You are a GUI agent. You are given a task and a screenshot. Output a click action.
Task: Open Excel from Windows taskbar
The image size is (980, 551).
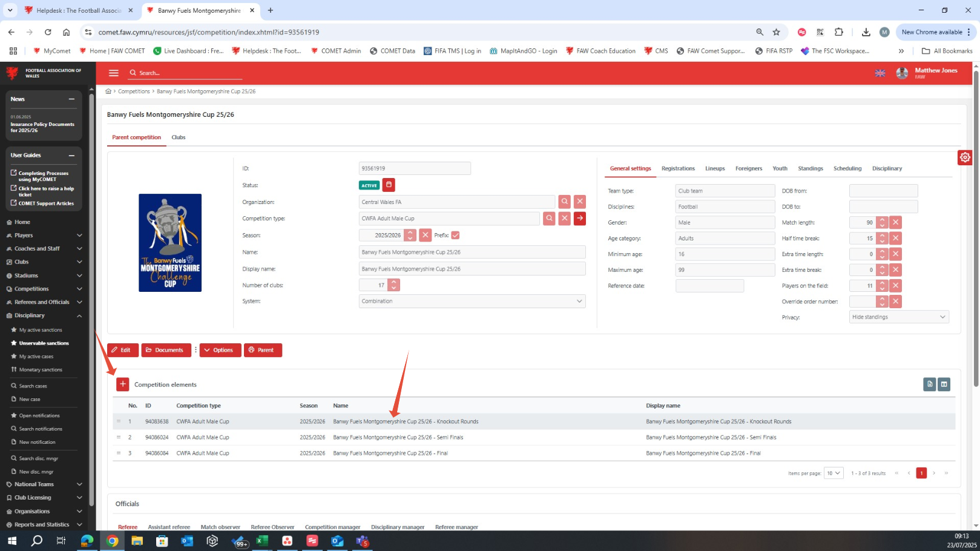click(x=262, y=541)
